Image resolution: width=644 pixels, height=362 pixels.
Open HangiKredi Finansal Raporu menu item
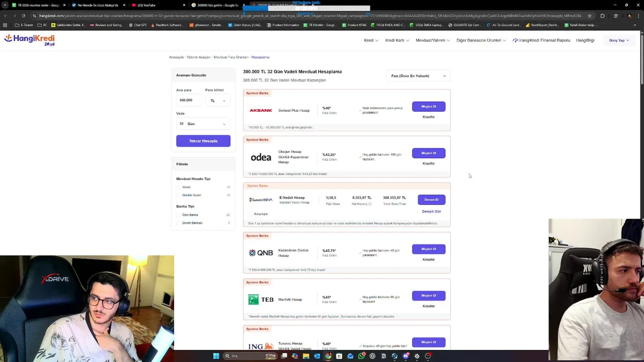(541, 40)
